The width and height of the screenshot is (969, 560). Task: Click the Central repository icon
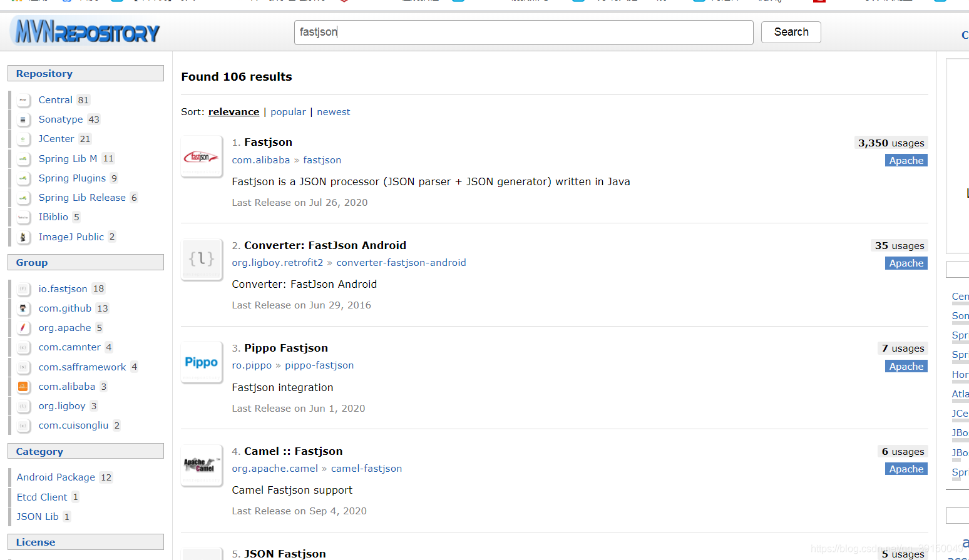[23, 100]
